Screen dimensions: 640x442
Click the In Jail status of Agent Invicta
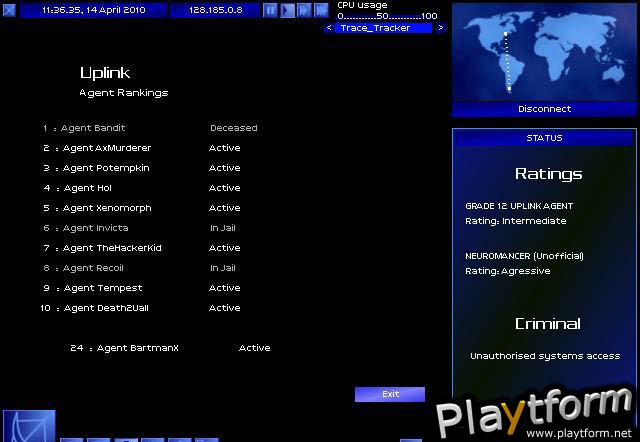tap(223, 228)
